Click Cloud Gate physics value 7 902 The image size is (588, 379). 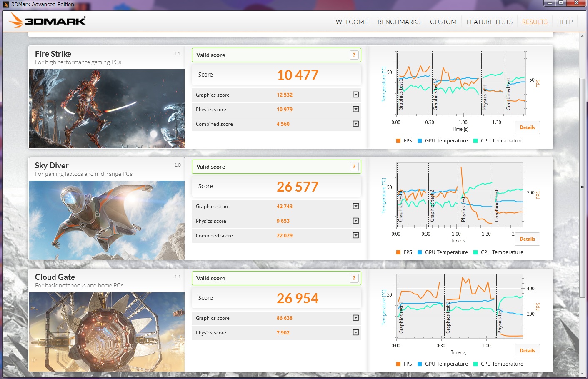283,333
